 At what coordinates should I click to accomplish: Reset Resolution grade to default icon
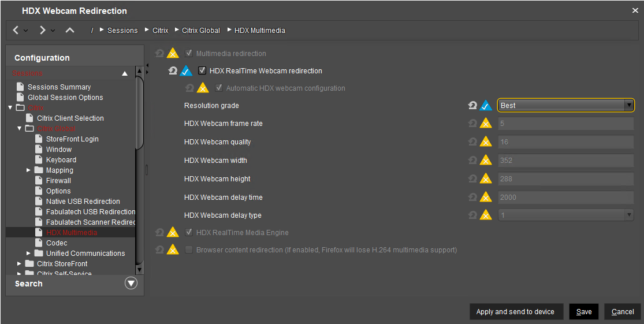(472, 106)
